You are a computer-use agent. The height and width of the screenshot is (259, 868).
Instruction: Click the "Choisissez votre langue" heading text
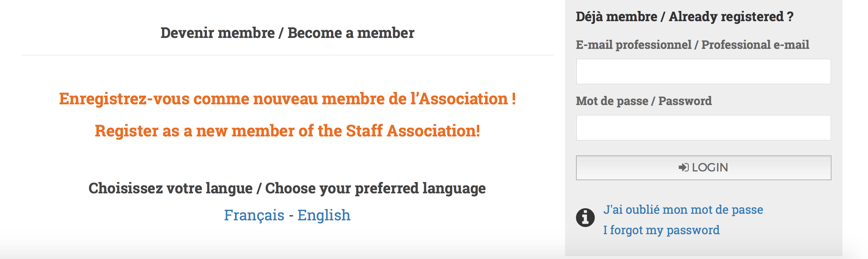(x=170, y=189)
